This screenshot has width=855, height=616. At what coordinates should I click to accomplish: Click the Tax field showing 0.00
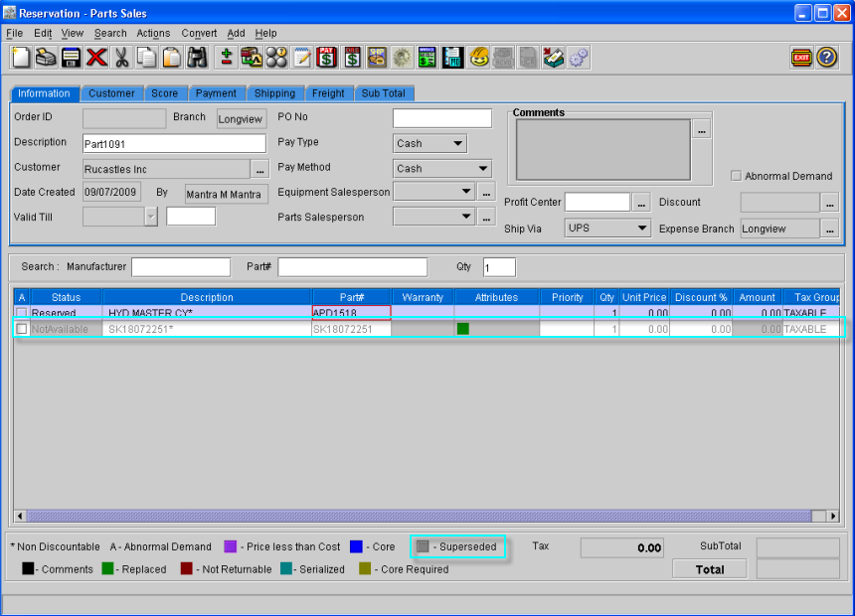click(622, 547)
